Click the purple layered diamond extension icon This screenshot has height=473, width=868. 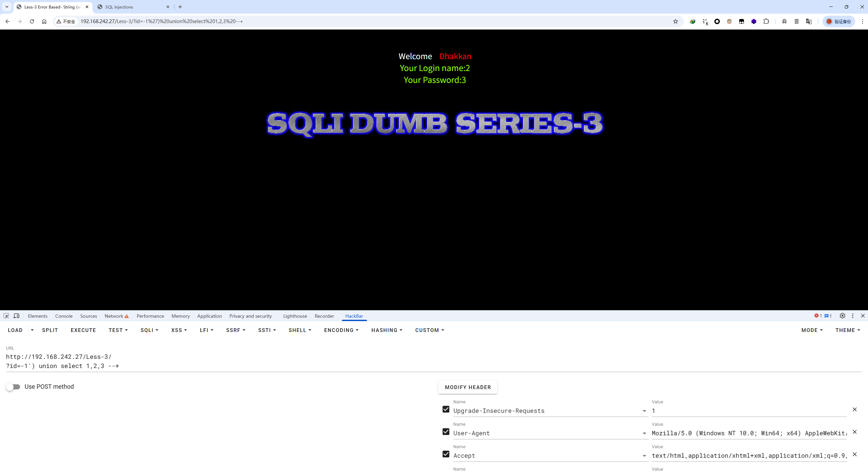(x=754, y=21)
